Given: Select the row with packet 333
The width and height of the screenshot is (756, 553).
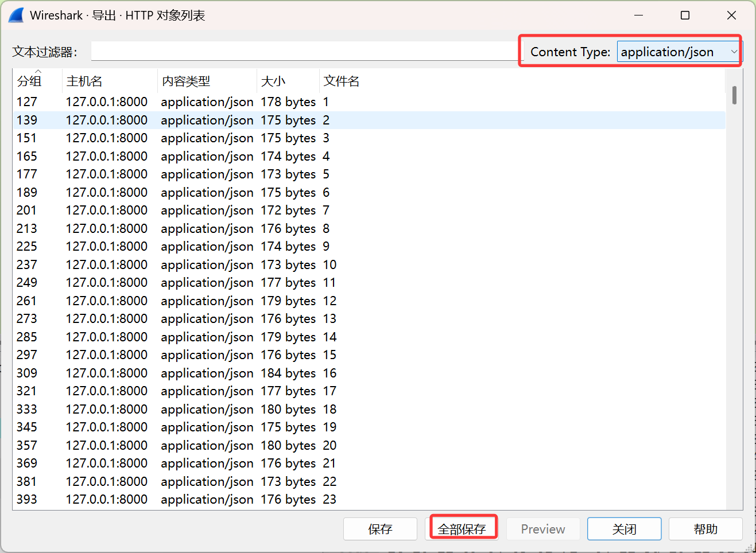Looking at the screenshot, I should point(369,409).
